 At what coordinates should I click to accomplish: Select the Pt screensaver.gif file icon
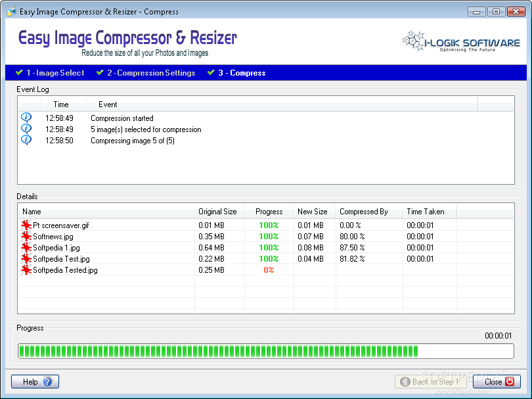26,225
